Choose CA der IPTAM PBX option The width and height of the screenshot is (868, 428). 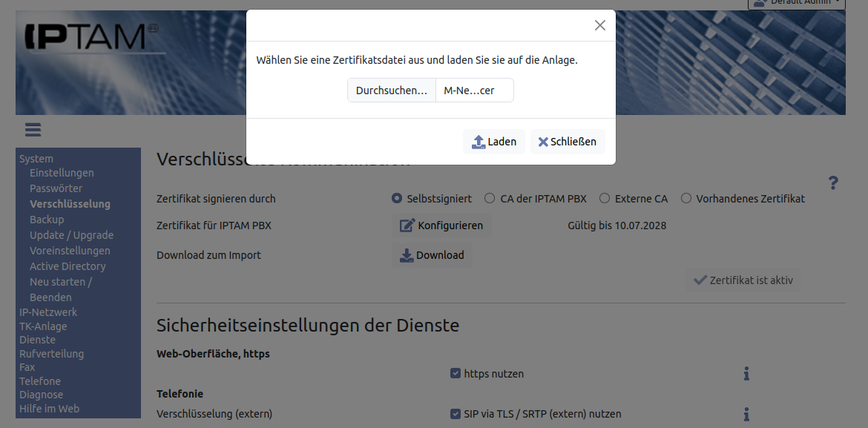click(490, 199)
